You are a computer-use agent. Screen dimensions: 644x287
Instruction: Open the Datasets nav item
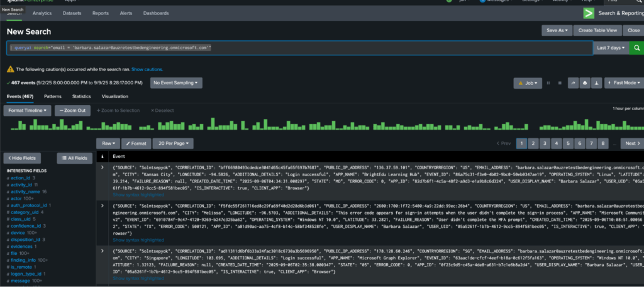72,13
